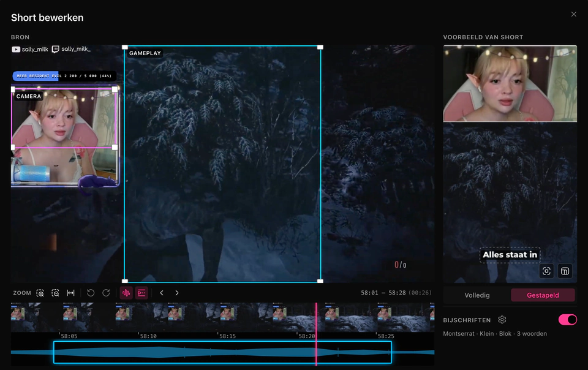Screen dimensions: 588x370
Task: Fit timeline to width icon
Action: 70,293
